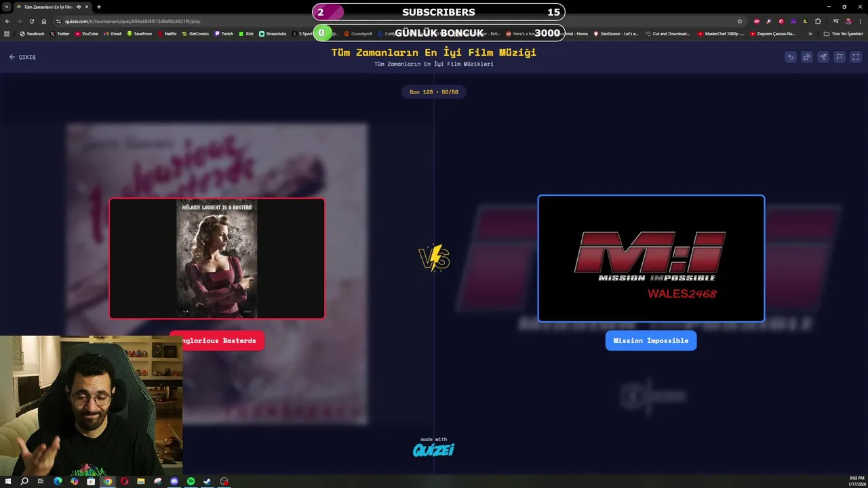Open Microsoft Store from taskbar
Image resolution: width=868 pixels, height=488 pixels.
click(x=91, y=481)
